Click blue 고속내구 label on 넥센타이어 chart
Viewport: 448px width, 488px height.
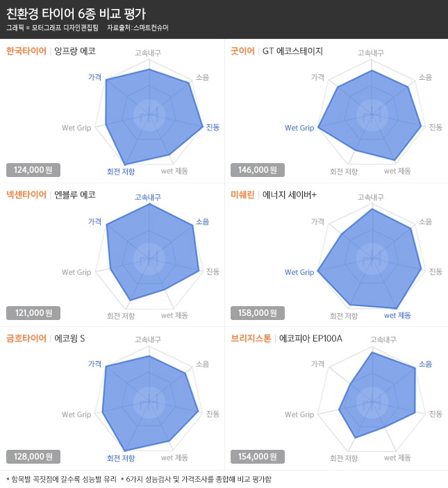click(148, 197)
